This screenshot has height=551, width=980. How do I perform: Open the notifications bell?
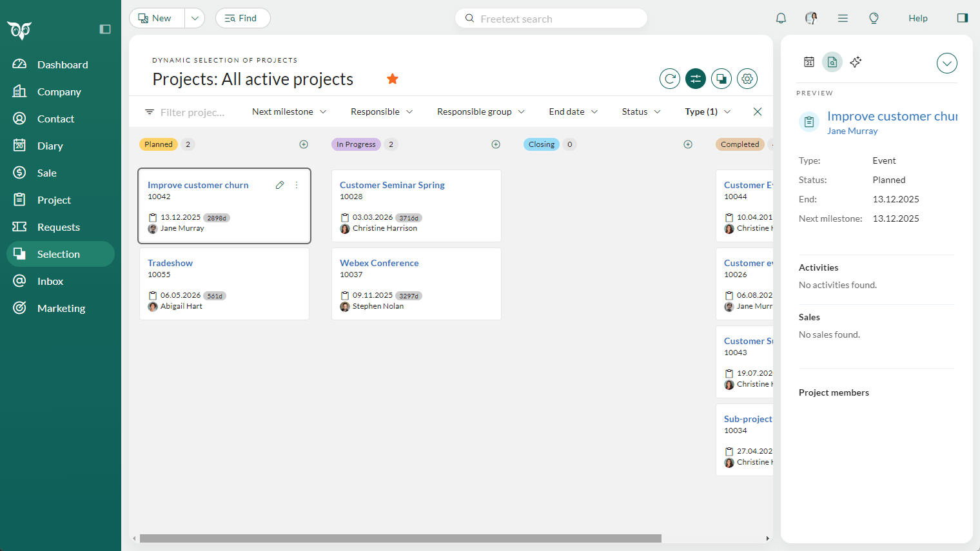pyautogui.click(x=781, y=18)
